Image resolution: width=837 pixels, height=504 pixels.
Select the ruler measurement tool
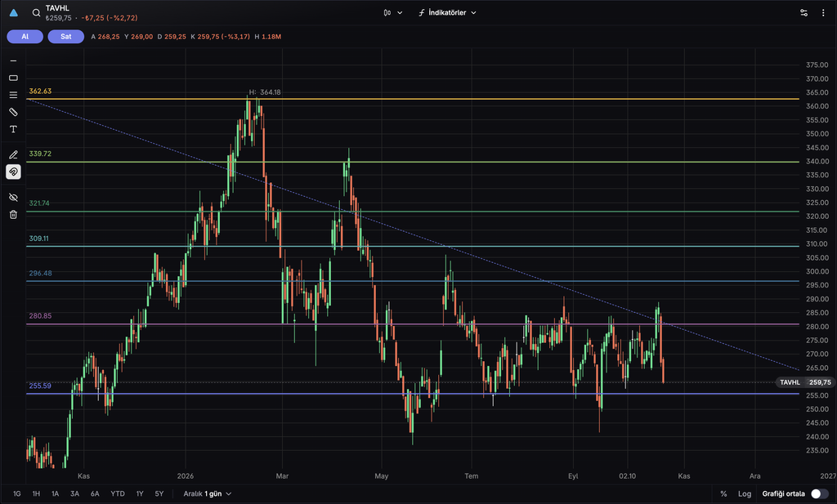pos(13,112)
